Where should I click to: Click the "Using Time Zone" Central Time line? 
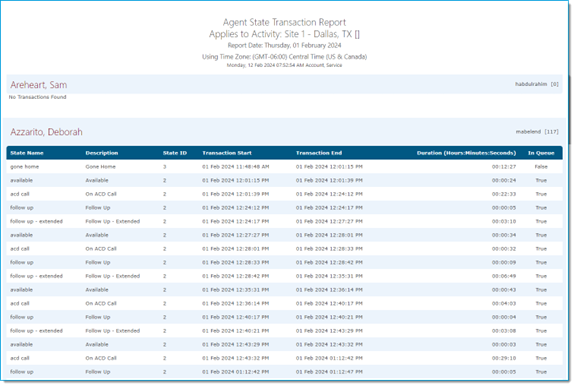[x=284, y=57]
